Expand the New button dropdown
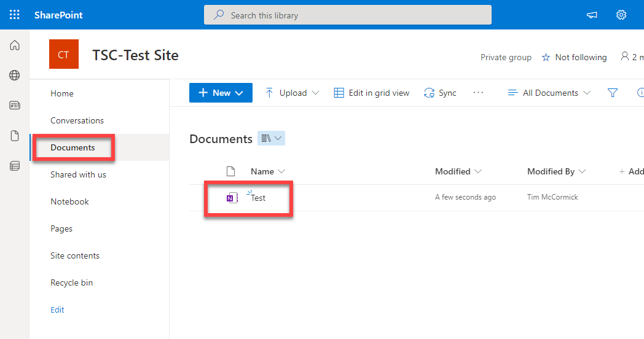Screen dimensions: 644x339 [x=221, y=93]
